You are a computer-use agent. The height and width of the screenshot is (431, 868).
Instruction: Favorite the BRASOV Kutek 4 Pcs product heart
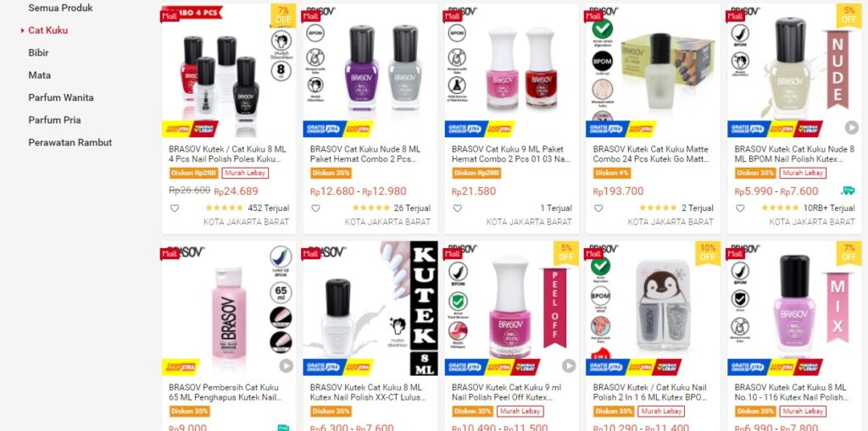[175, 208]
